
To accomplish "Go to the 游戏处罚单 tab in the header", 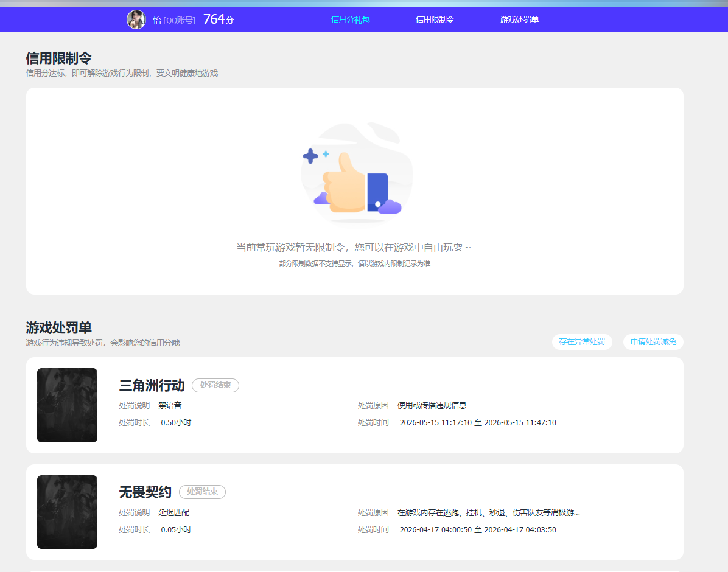I will (x=519, y=19).
